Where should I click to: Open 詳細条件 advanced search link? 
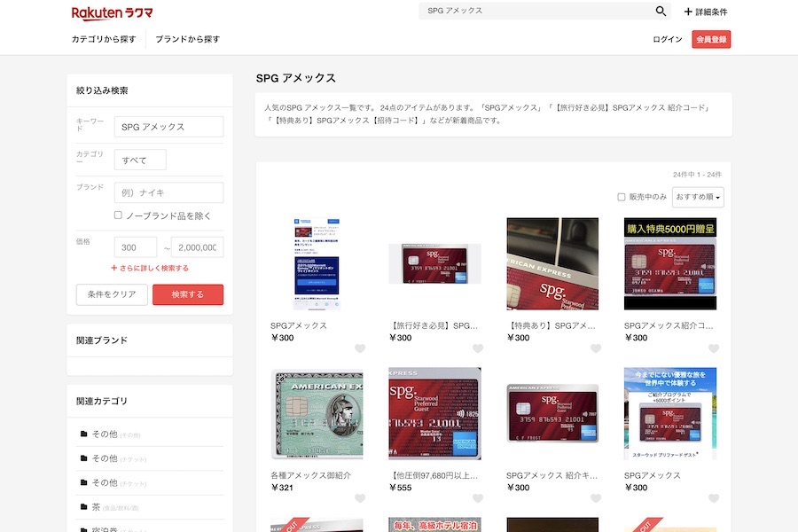click(706, 12)
